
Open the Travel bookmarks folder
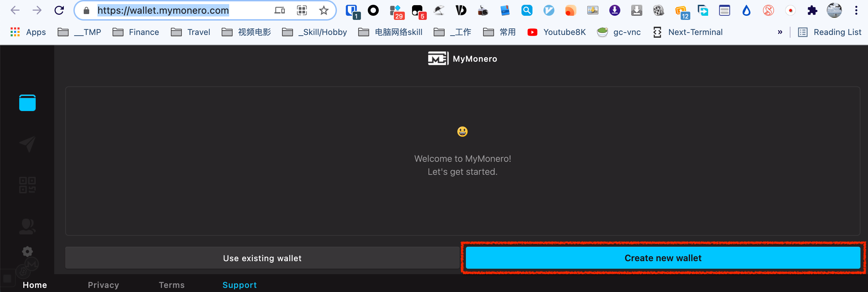coord(191,32)
